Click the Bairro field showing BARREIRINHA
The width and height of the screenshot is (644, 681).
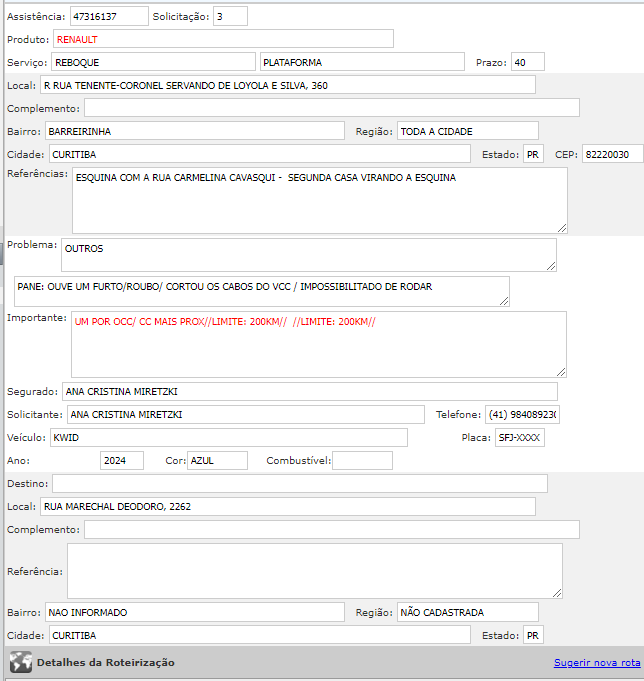pyautogui.click(x=195, y=131)
